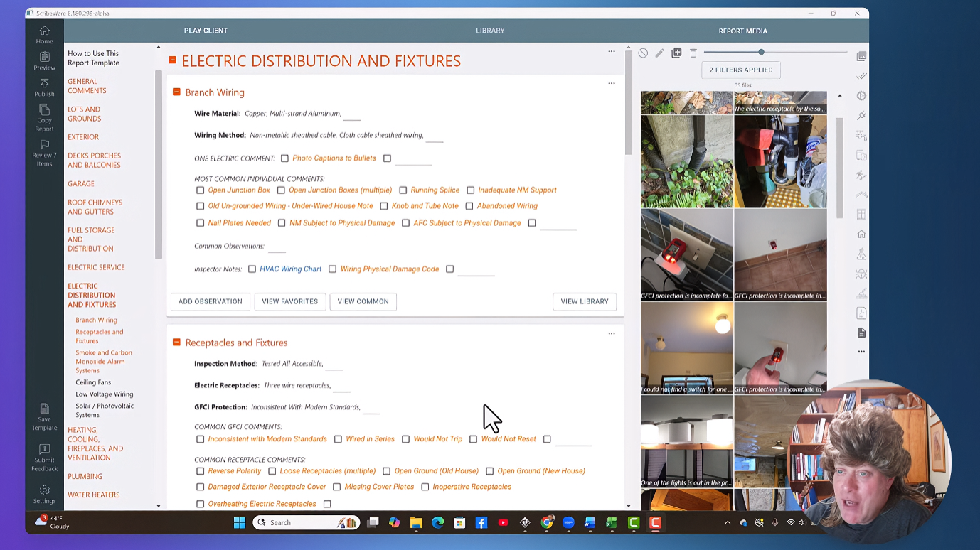The height and width of the screenshot is (550, 980).
Task: Click the 2 FILTERS APPLIED button
Action: coord(741,70)
